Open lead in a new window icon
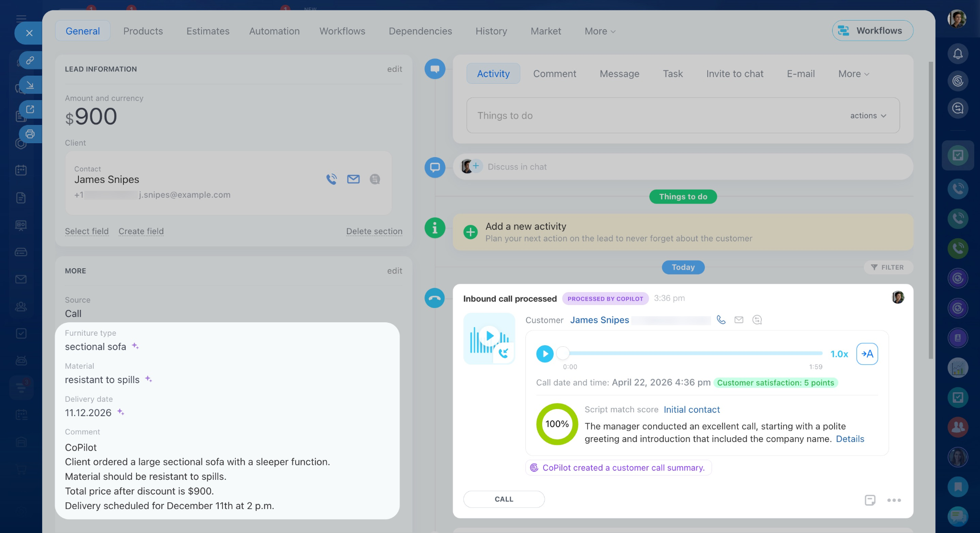Image resolution: width=980 pixels, height=533 pixels. coord(30,110)
